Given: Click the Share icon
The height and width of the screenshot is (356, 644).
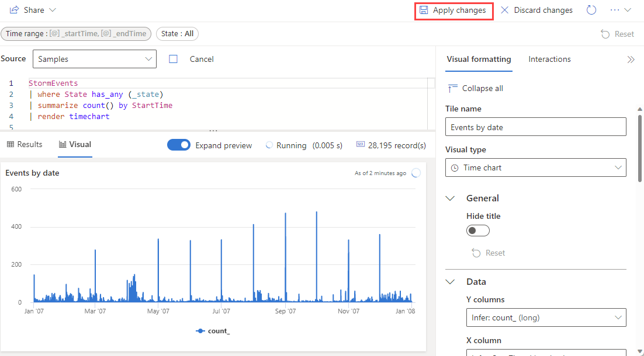Looking at the screenshot, I should pyautogui.click(x=15, y=11).
